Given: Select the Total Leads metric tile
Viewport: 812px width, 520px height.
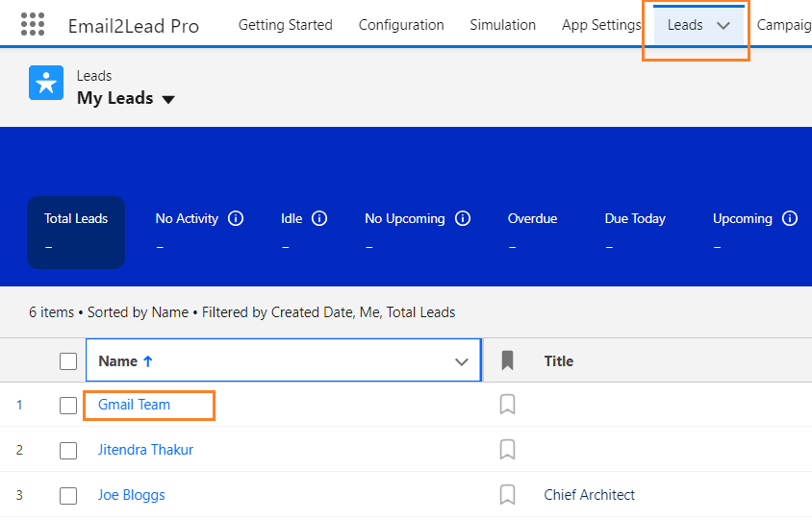Looking at the screenshot, I should pyautogui.click(x=76, y=232).
